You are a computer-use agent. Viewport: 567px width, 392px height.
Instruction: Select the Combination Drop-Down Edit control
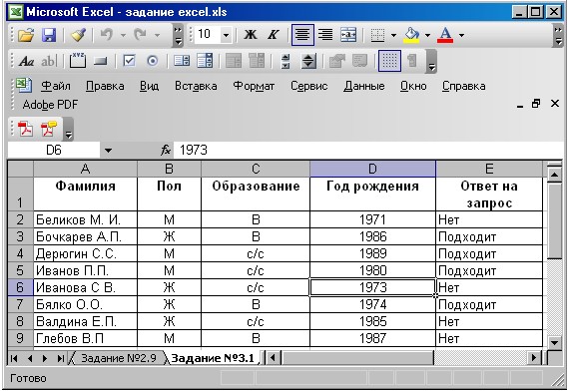point(257,61)
